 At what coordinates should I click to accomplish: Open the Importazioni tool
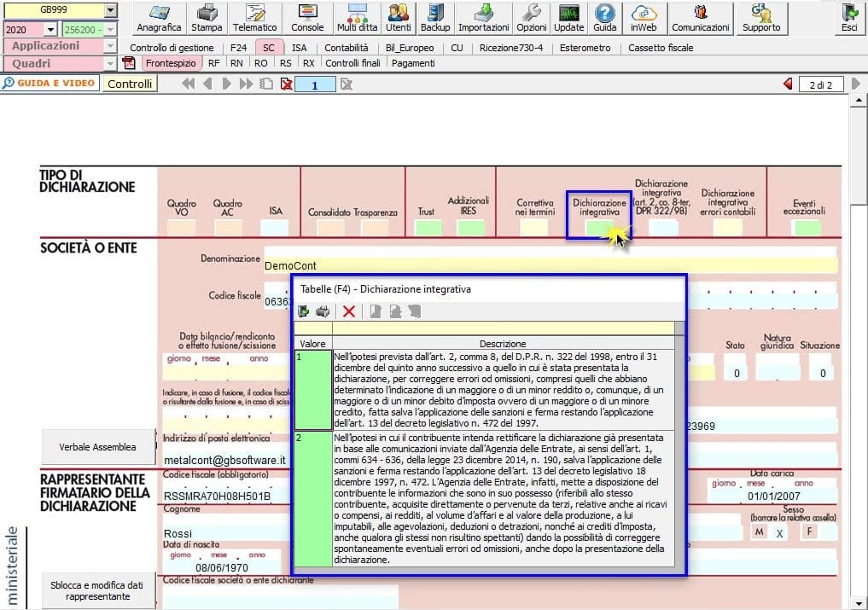point(483,18)
